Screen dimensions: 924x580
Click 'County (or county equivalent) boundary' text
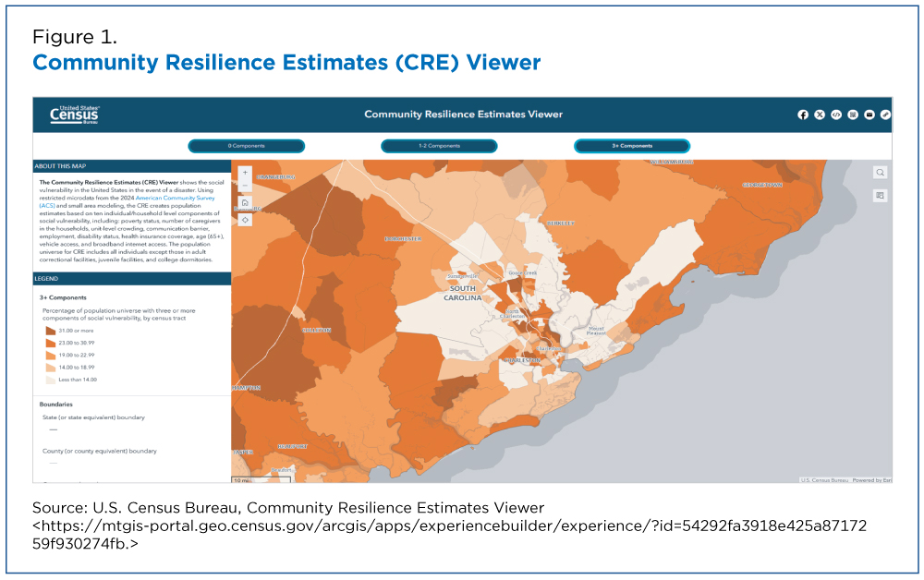pos(100,451)
